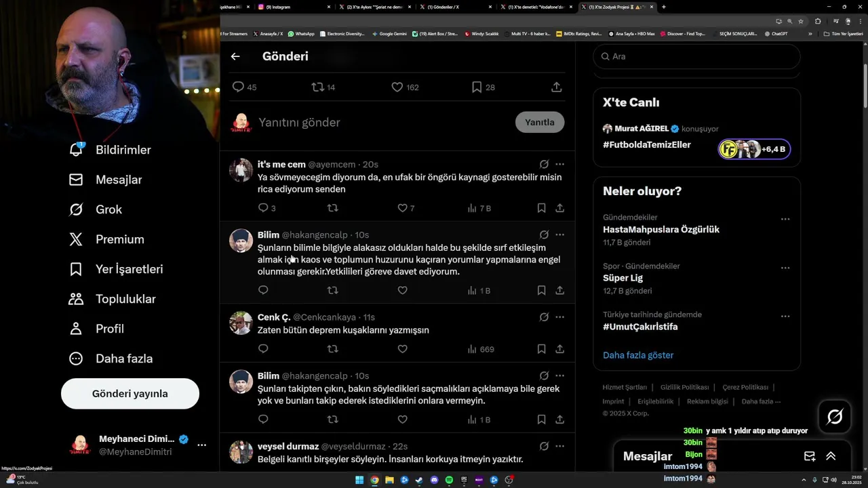
Task: View the 7 B analytics on it's me cem's reply
Action: 479,208
